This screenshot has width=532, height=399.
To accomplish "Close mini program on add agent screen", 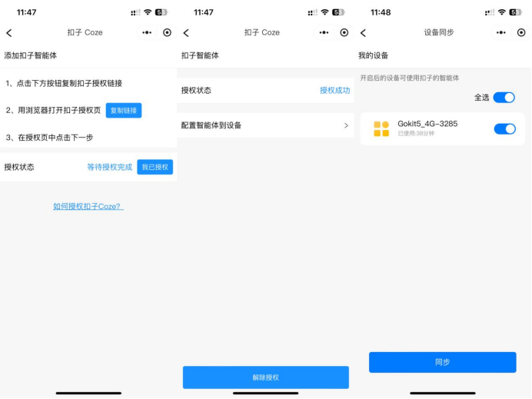I will 167,32.
